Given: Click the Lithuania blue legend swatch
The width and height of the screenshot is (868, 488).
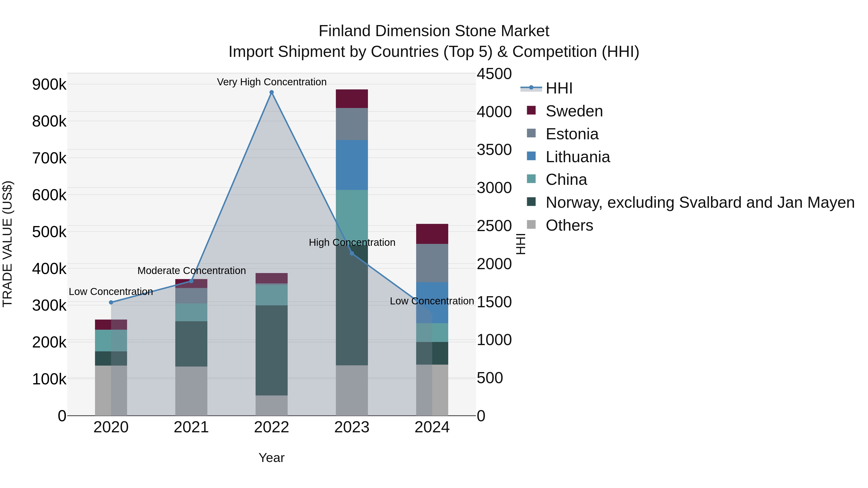Looking at the screenshot, I should [x=531, y=156].
